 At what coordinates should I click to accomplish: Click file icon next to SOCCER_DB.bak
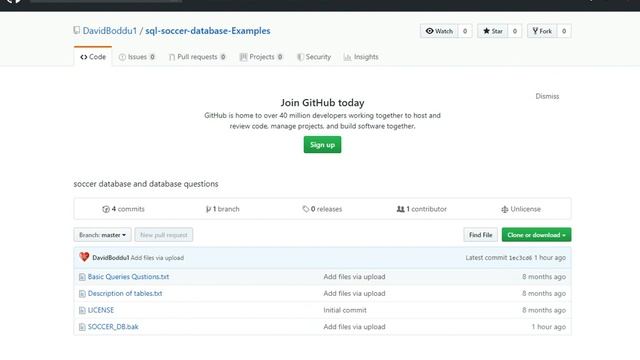click(82, 327)
